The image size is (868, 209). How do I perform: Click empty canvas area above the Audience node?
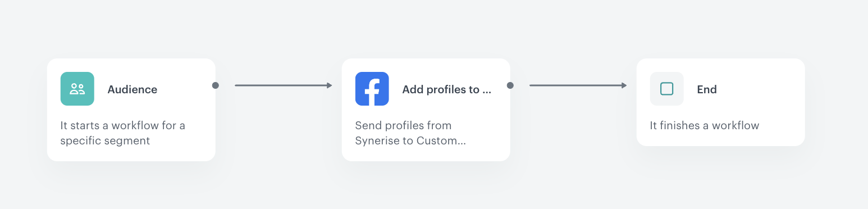pos(131,28)
